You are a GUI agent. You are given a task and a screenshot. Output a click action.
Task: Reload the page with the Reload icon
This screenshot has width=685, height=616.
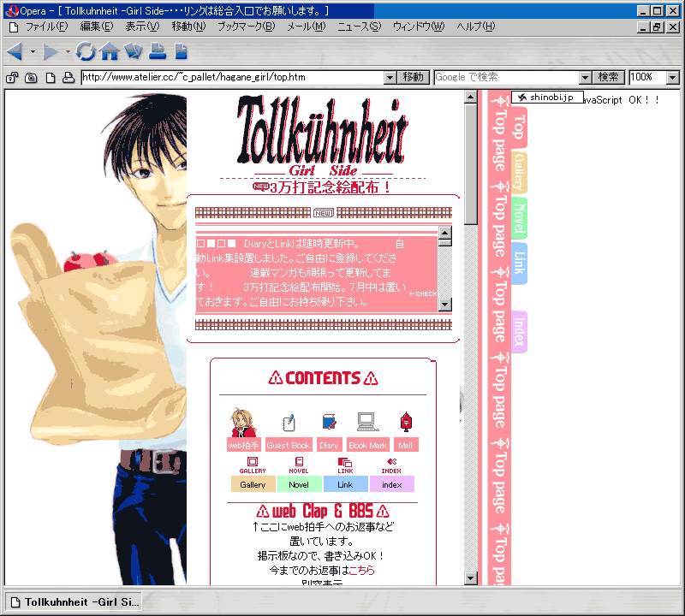coord(85,51)
